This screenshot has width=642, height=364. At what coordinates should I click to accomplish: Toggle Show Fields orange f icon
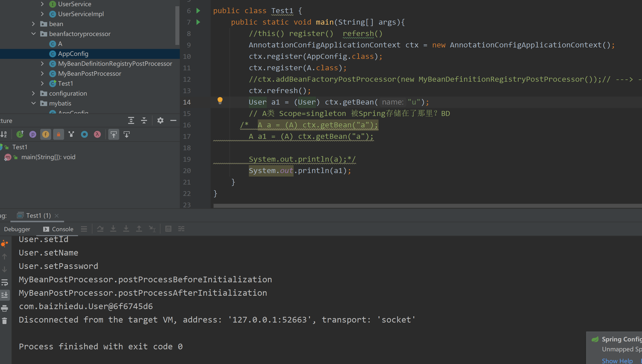coord(45,135)
